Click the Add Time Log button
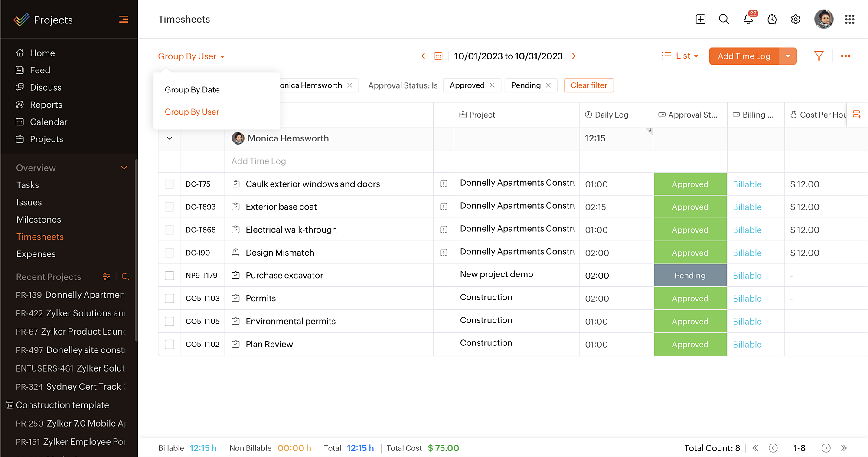 tap(744, 56)
